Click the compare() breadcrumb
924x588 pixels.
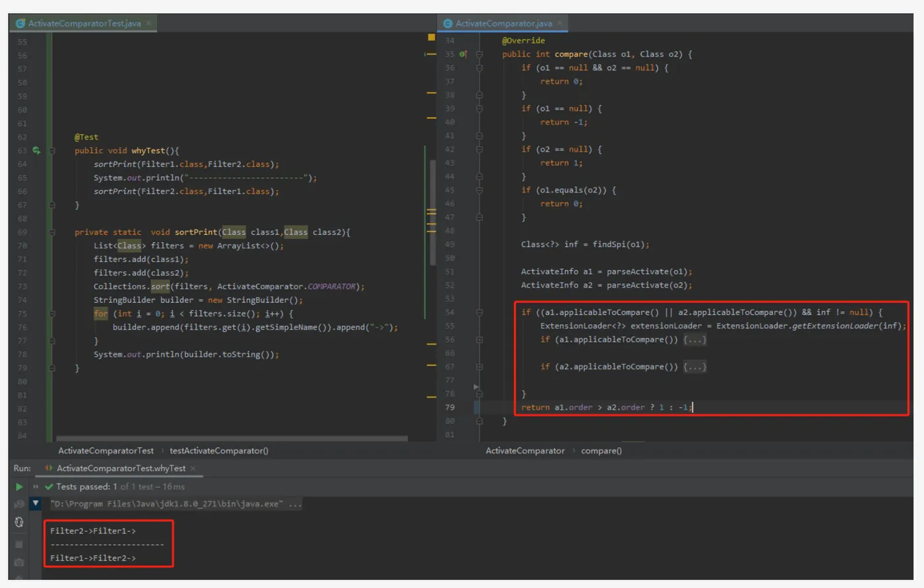[601, 451]
